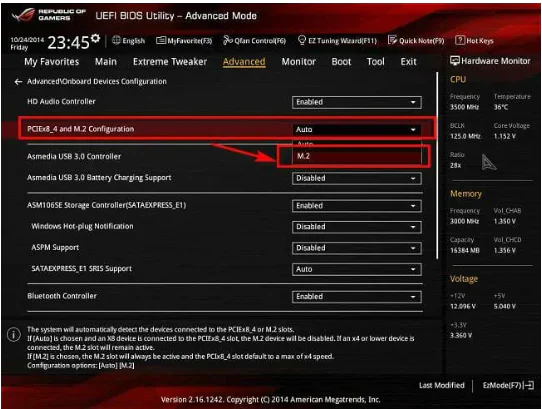The image size is (542, 409).
Task: Open the Tool tab
Action: 375,62
